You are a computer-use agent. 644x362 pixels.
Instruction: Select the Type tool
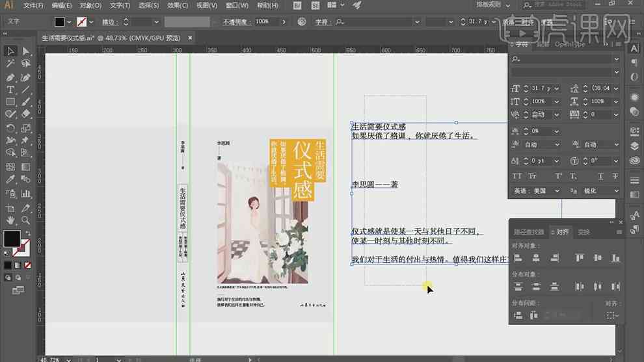click(10, 90)
